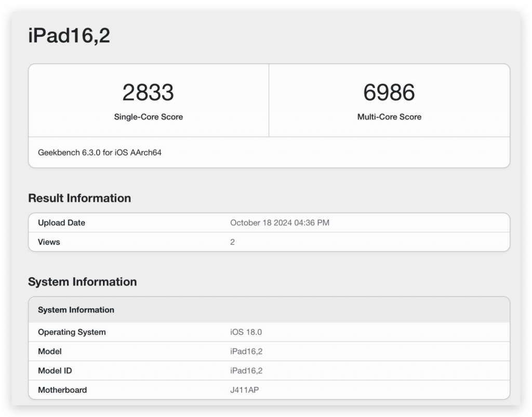Click the October 18 2024 upload date value
Viewport: 532px width, 417px height.
[x=280, y=223]
